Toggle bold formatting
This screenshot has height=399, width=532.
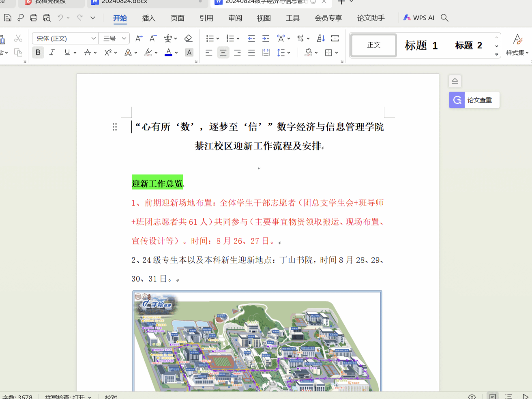tap(38, 52)
